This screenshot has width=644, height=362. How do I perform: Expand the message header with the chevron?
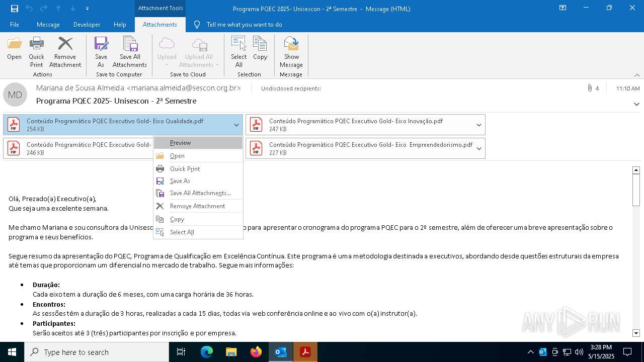pos(636,104)
